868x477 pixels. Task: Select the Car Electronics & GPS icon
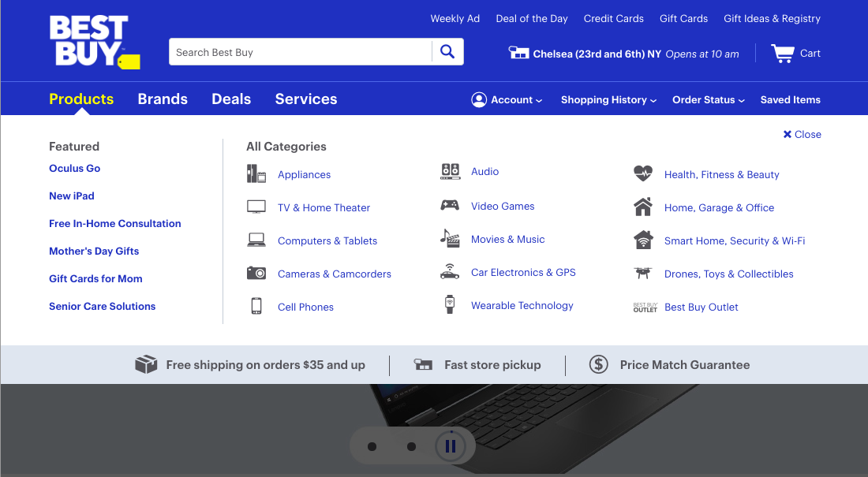[449, 271]
